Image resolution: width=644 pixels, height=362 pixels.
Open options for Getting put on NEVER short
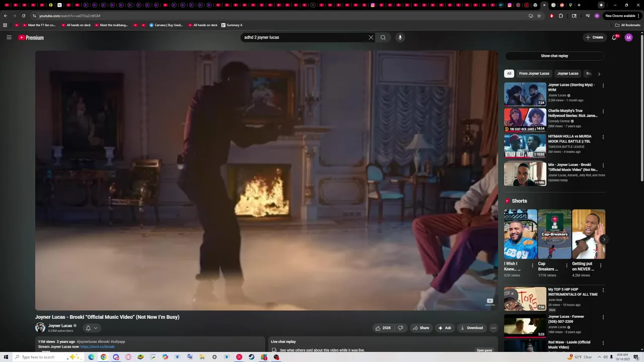pos(600,265)
